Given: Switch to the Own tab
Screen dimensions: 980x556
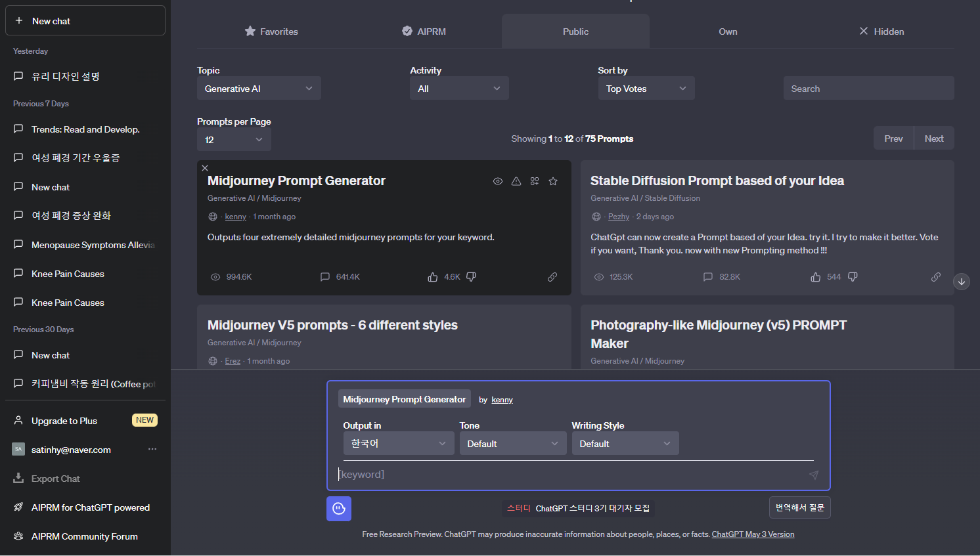Looking at the screenshot, I should click(728, 32).
